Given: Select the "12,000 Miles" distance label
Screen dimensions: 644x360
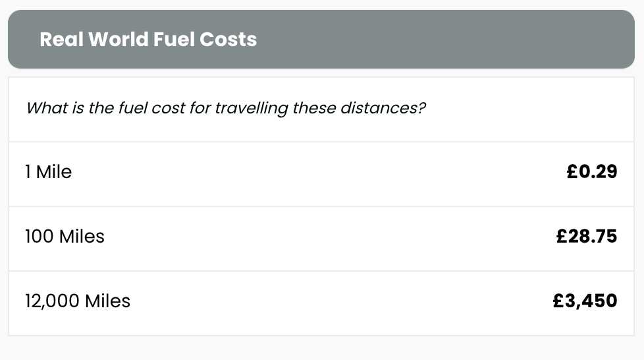Looking at the screenshot, I should (78, 301).
